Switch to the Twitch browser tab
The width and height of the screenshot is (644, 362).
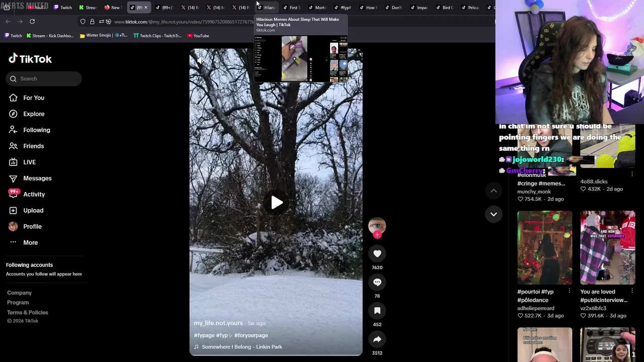(x=63, y=8)
